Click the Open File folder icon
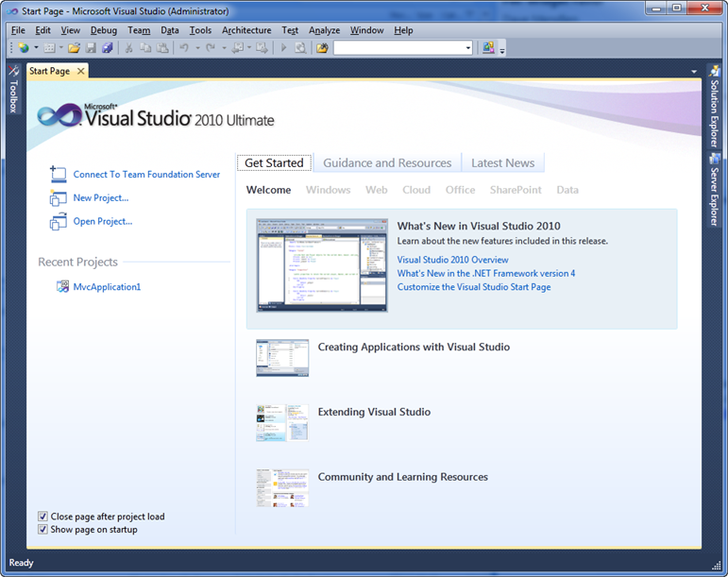This screenshot has height=577, width=728. click(x=74, y=47)
